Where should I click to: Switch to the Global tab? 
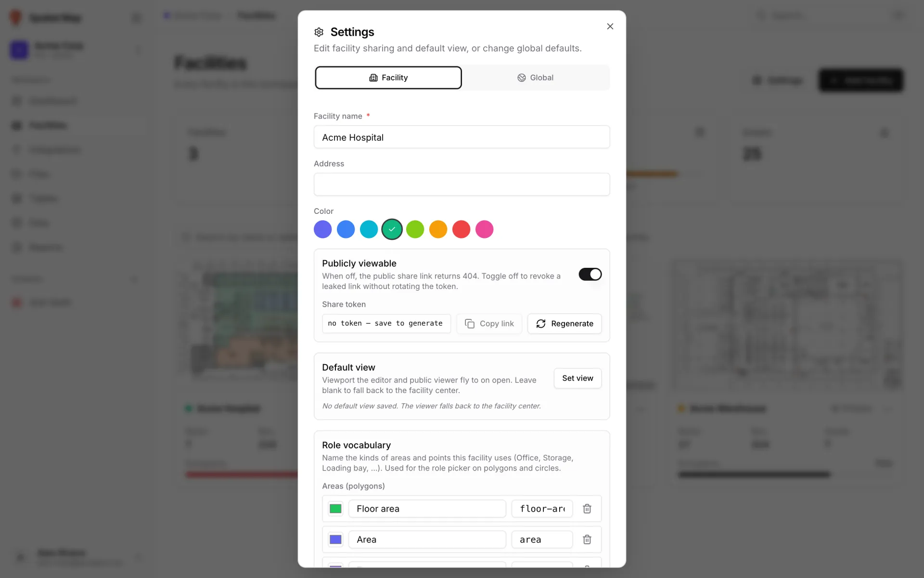tap(535, 78)
